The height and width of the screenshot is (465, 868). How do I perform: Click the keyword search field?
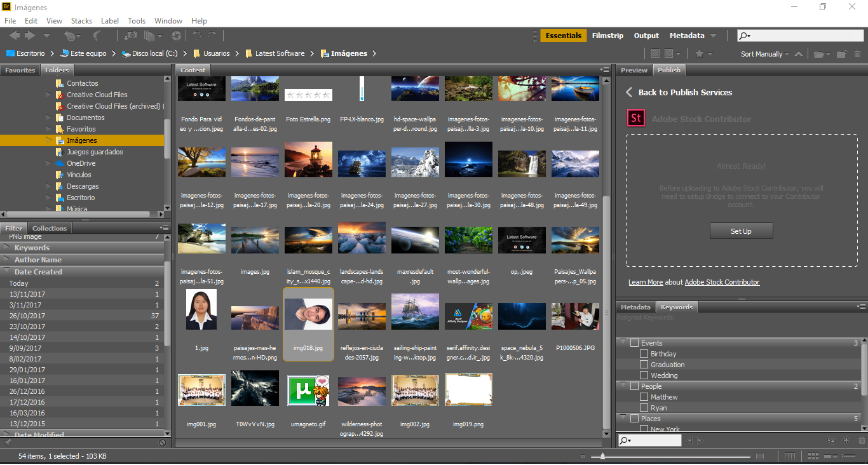(649, 440)
